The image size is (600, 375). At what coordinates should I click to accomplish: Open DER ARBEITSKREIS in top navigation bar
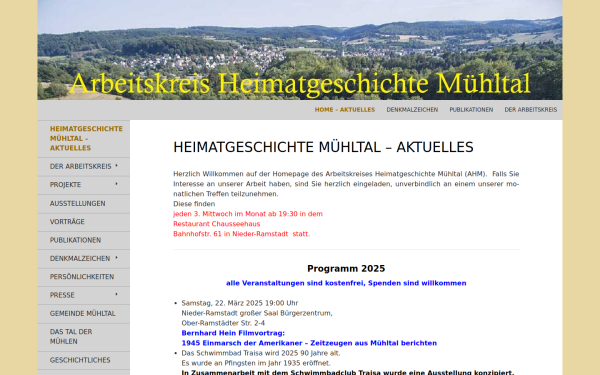click(530, 110)
